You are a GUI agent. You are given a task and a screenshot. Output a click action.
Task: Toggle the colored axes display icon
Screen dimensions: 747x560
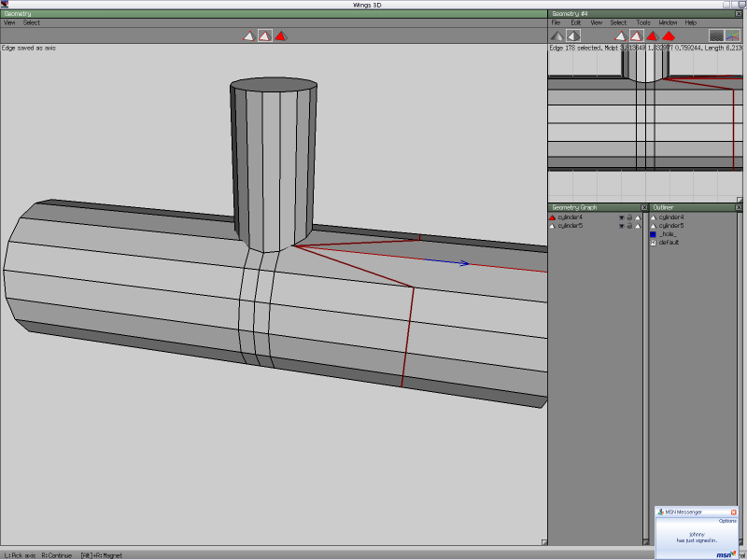click(732, 35)
